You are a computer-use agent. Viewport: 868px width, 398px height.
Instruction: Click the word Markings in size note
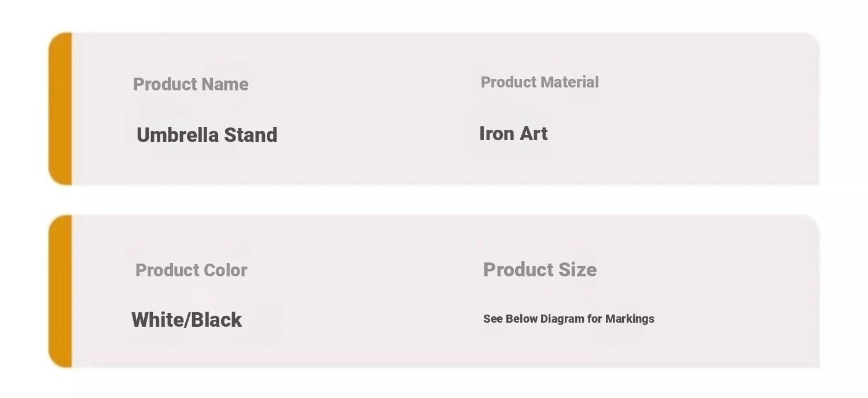tap(630, 319)
